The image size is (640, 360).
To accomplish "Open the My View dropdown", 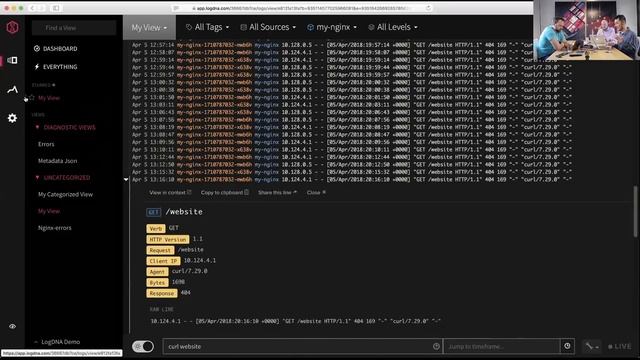I will click(x=149, y=27).
